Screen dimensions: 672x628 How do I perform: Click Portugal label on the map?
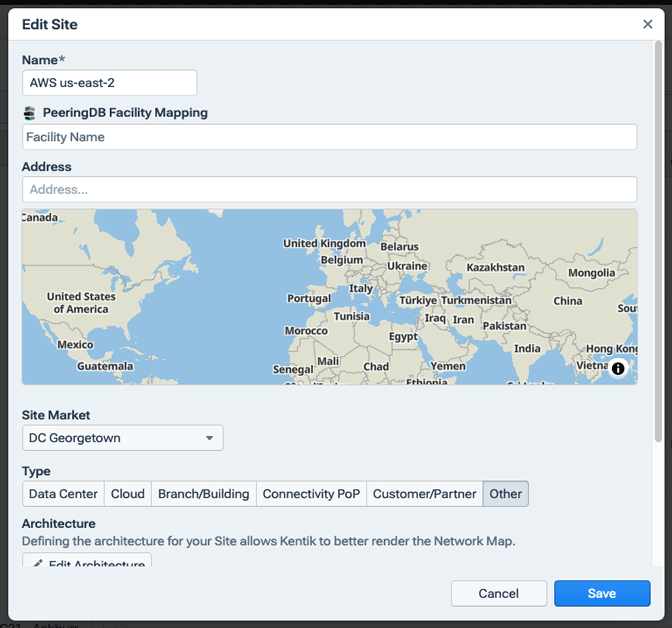(x=309, y=299)
